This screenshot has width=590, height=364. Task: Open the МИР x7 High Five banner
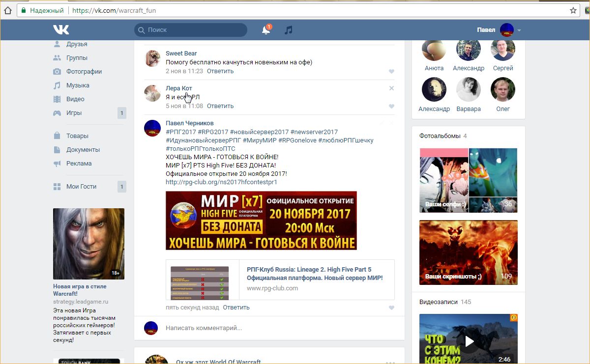261,221
